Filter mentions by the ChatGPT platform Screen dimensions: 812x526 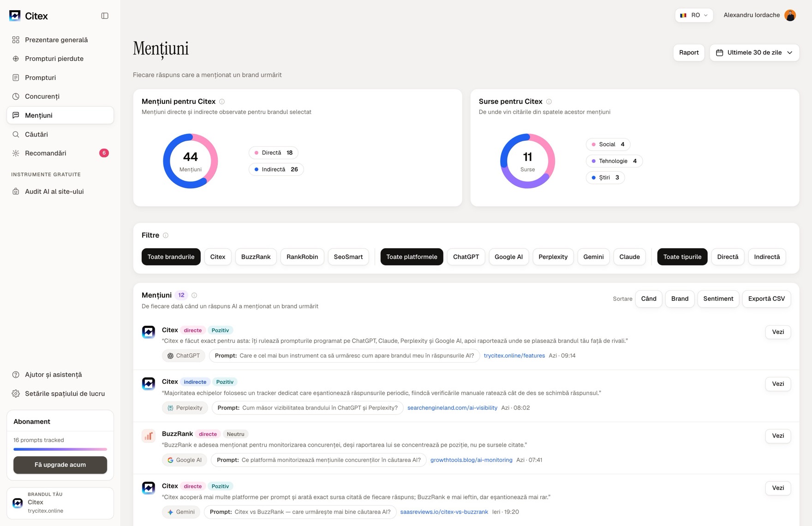click(x=466, y=257)
